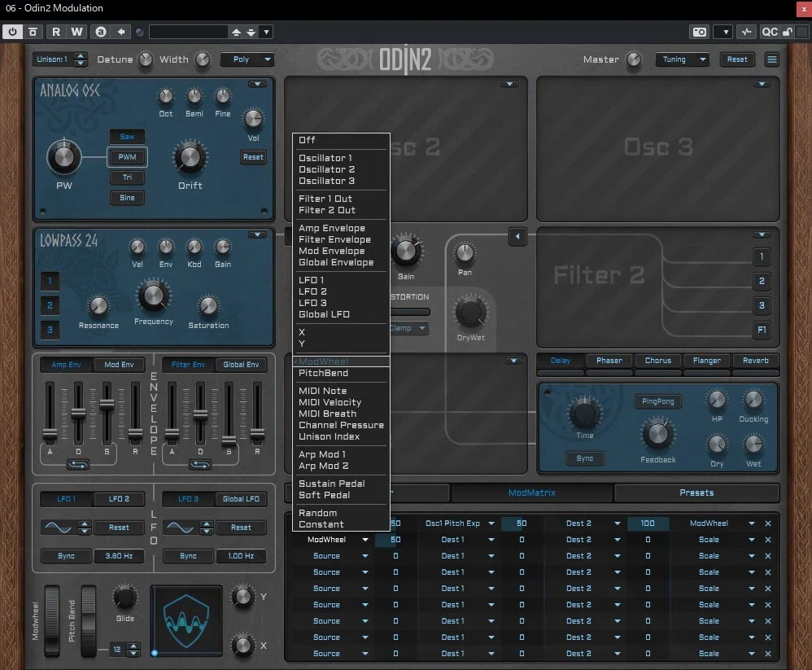Toggle Filter 2 input button F1
The width and height of the screenshot is (812, 670).
pyautogui.click(x=762, y=330)
